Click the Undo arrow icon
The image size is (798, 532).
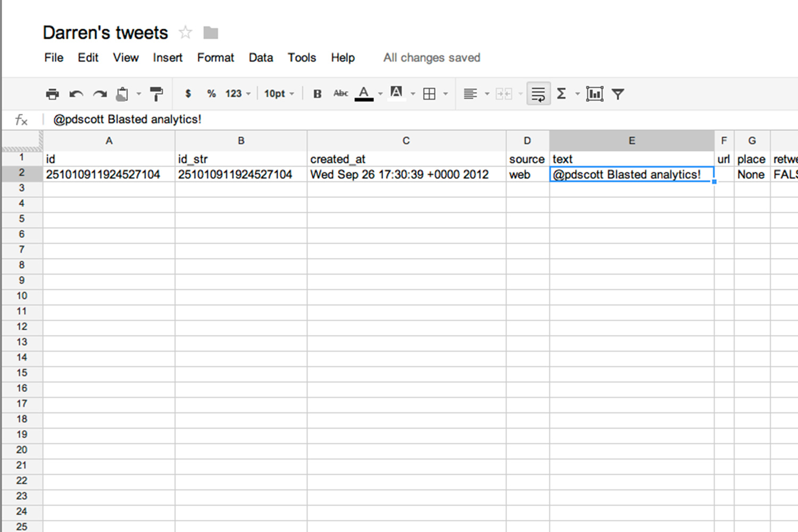(x=76, y=94)
